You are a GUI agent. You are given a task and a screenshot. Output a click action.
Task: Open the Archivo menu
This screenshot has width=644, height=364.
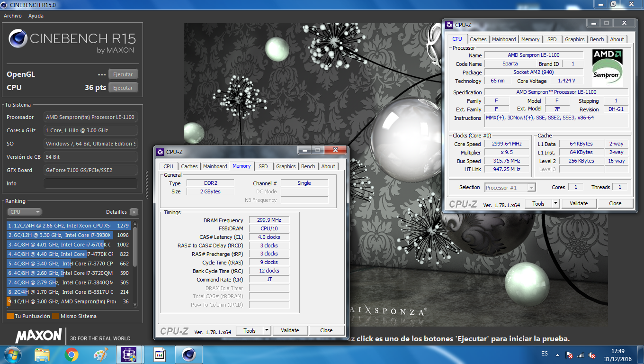pos(13,16)
